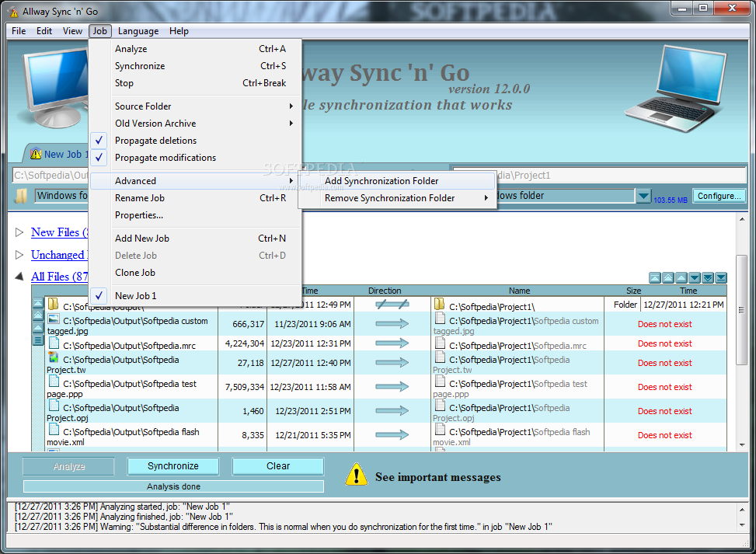
Task: Open the View menu
Action: (x=72, y=31)
